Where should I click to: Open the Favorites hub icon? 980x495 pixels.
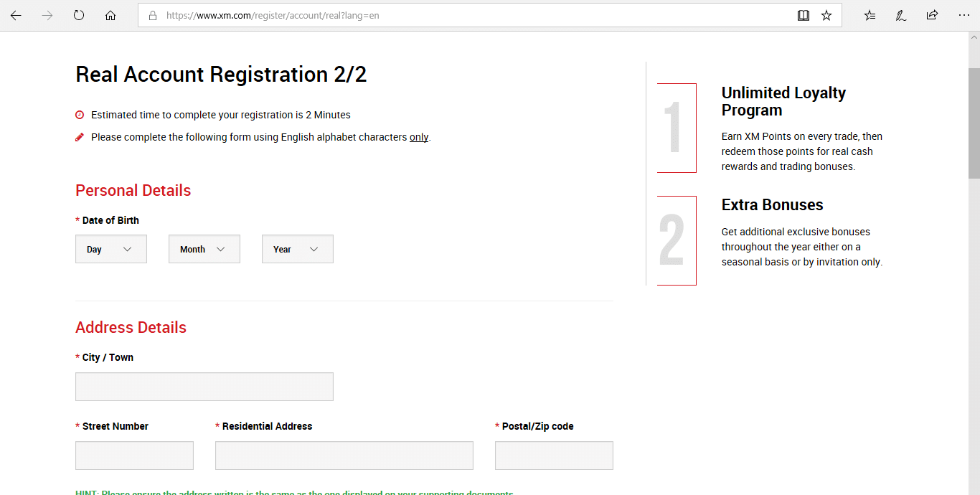click(x=869, y=14)
